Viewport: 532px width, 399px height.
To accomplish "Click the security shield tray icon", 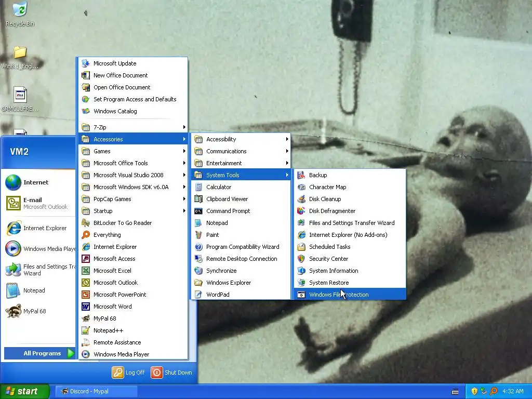I will click(x=474, y=391).
